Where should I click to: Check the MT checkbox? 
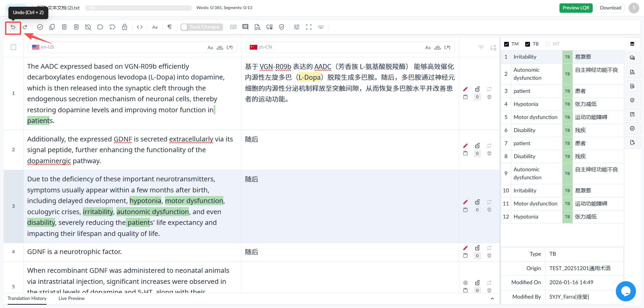click(x=548, y=44)
